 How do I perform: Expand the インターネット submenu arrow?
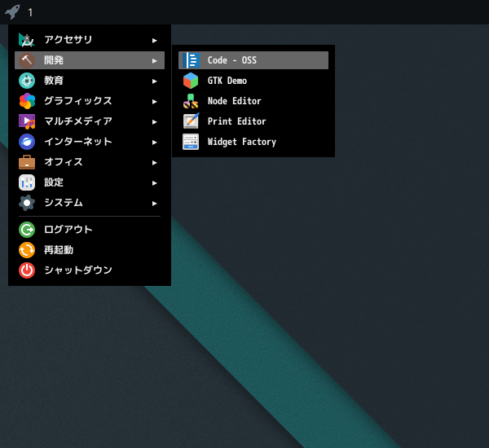coord(154,143)
